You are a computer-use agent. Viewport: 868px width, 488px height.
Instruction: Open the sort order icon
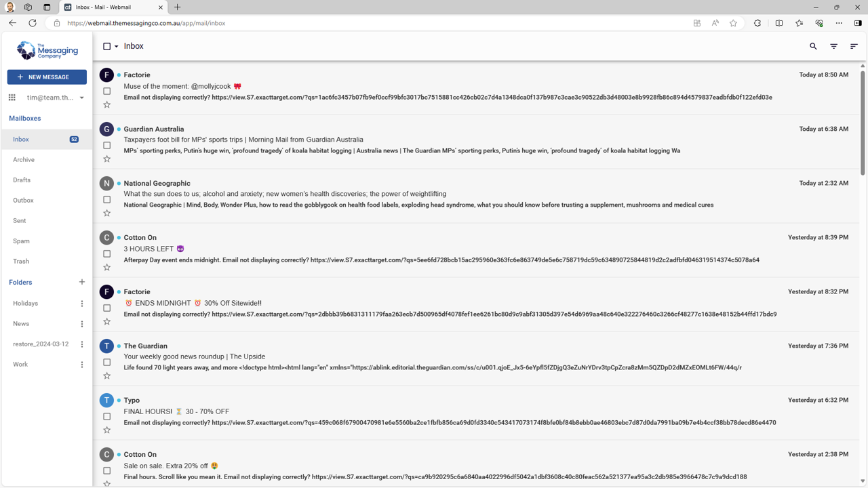click(854, 46)
